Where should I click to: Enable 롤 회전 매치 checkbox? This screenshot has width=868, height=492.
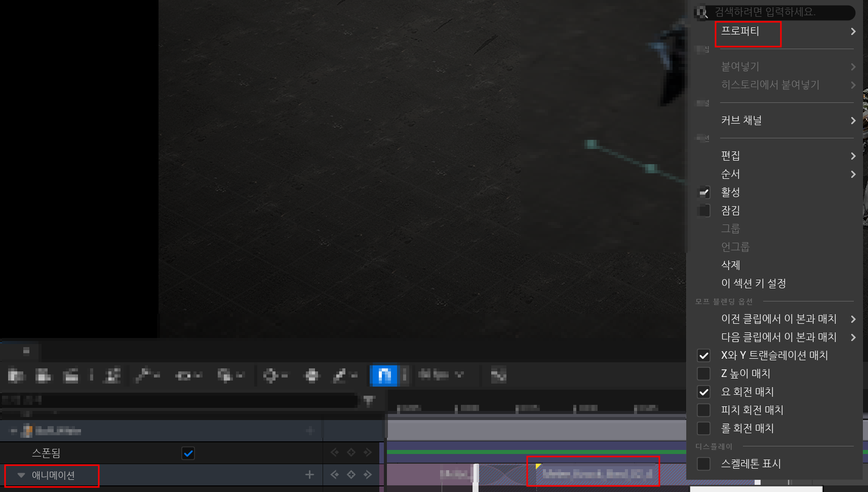(x=704, y=428)
